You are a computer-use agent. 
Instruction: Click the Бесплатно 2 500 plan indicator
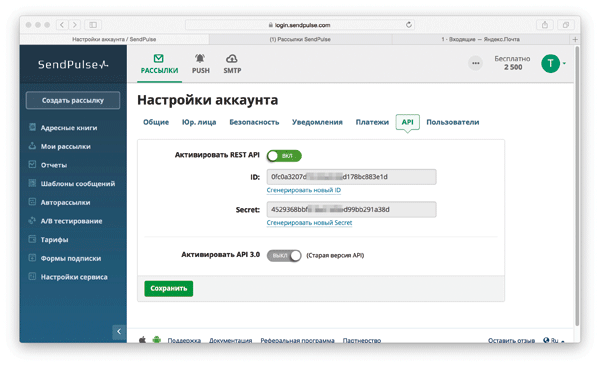[512, 63]
